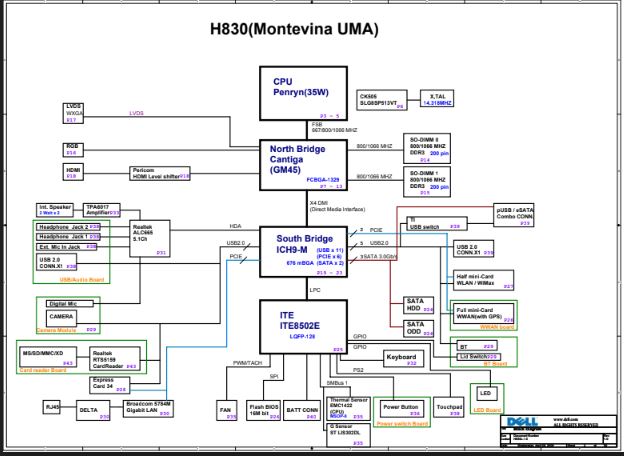Viewport: 624px width, 456px height.
Task: Select the Realtek ALC665 5.1Ch block
Action: coord(150,238)
